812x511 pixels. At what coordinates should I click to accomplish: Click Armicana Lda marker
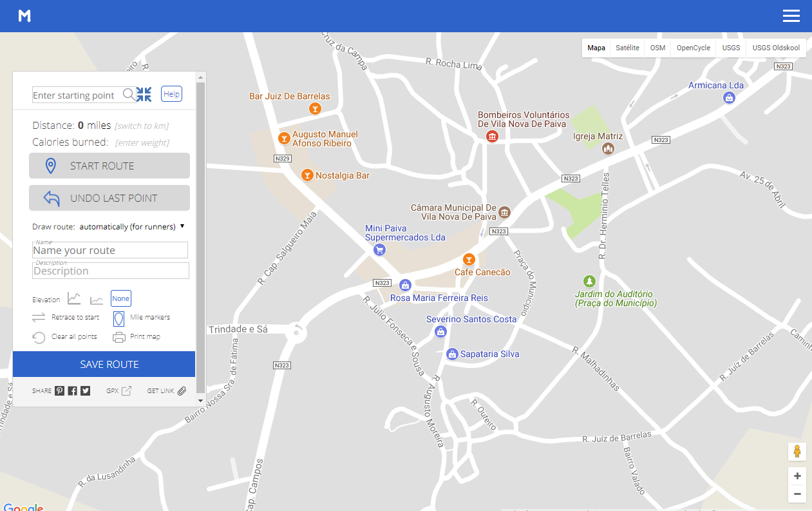coord(729,98)
